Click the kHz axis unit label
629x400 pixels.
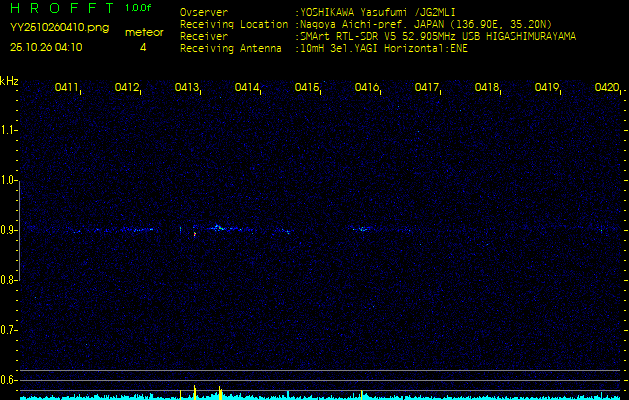[x=9, y=81]
